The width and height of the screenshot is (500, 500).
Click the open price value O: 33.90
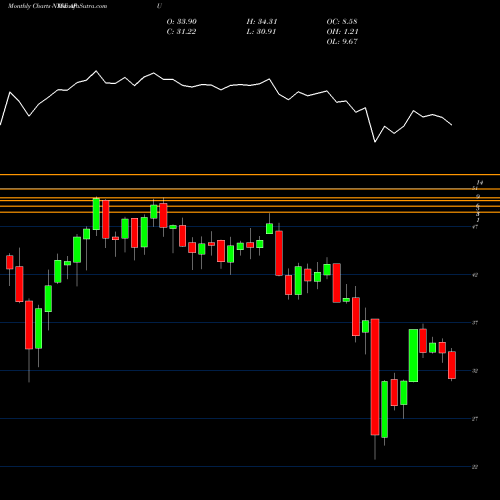tap(182, 22)
